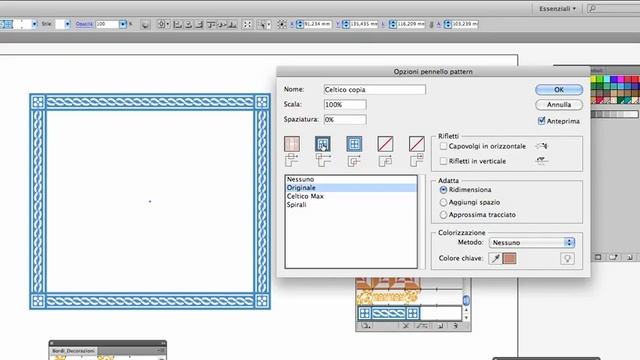This screenshot has height=360, width=640.
Task: Select the faded pink corner tile box
Action: tap(292, 144)
